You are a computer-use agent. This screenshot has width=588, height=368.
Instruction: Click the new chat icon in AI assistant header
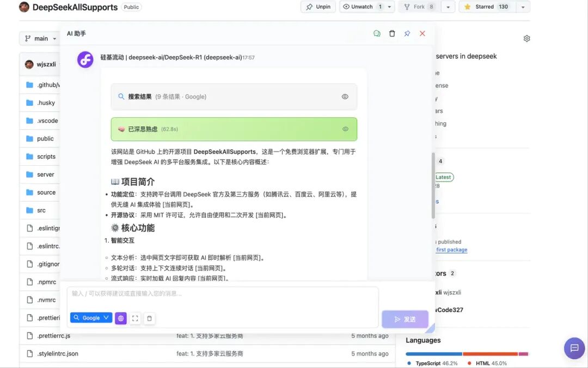[x=377, y=33]
